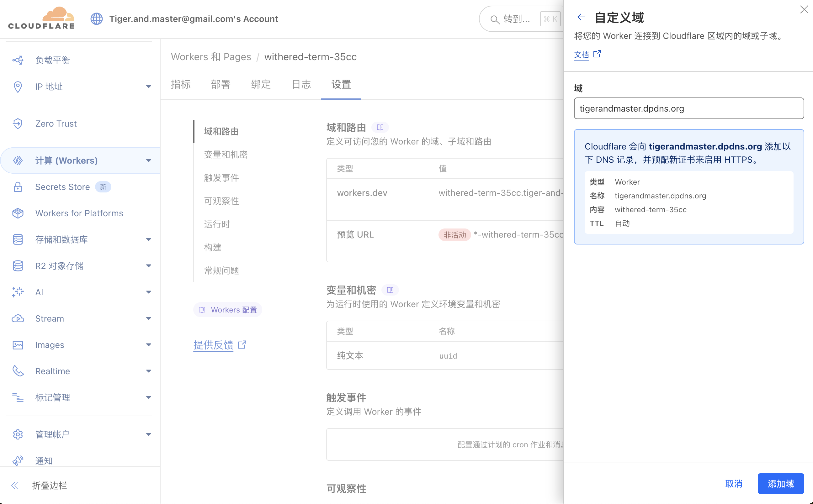Open the 提供反馈 link
Image resolution: width=813 pixels, height=504 pixels.
213,345
